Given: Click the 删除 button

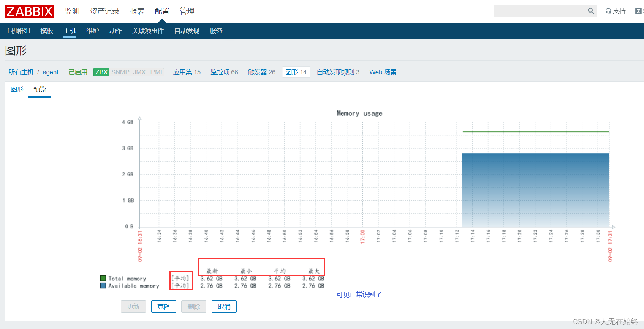Looking at the screenshot, I should (x=194, y=307).
